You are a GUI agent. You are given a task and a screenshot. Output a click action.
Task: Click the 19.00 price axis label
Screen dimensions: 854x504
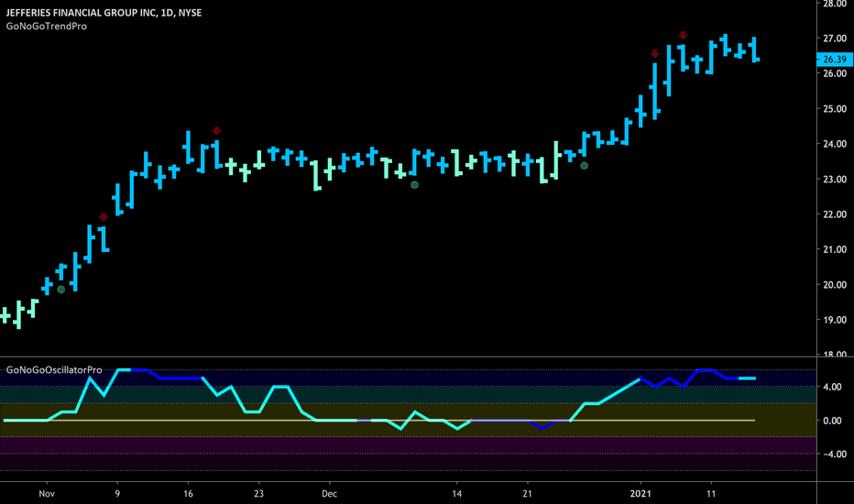(835, 320)
